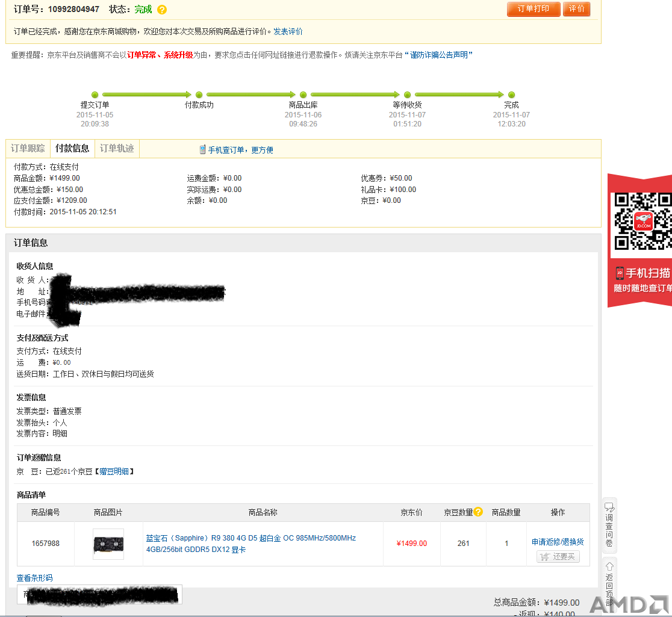The image size is (672, 617).
Task: Click the JD QR code image
Action: point(643,221)
